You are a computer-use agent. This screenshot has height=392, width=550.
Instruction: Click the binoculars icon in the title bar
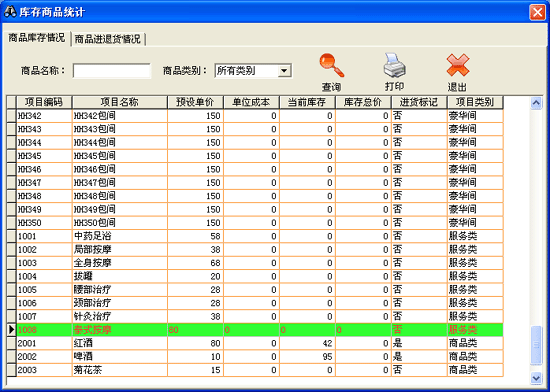tap(10, 12)
